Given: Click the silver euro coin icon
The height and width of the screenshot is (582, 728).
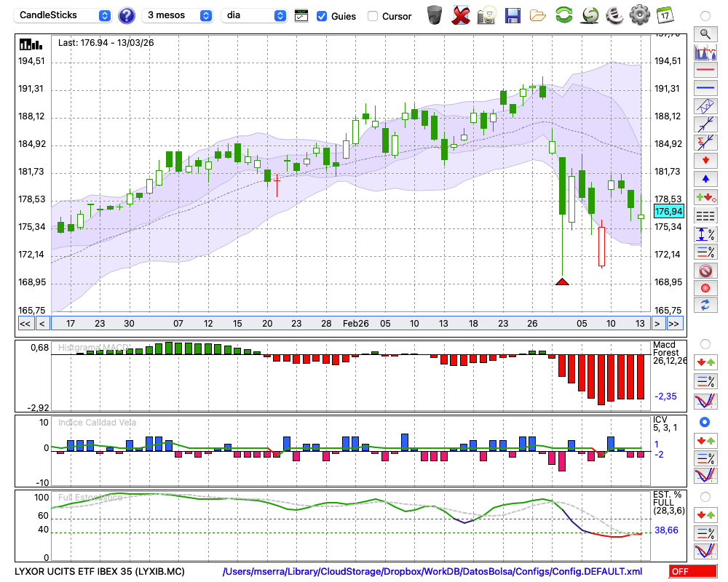Looking at the screenshot, I should pos(614,15).
